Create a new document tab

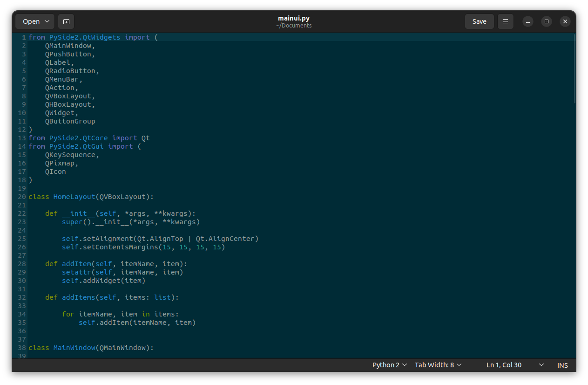[66, 21]
